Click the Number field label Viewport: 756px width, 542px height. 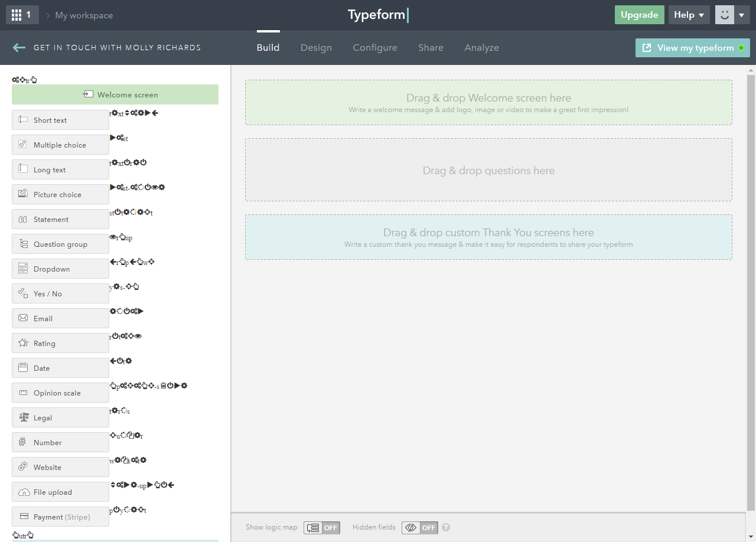tap(47, 442)
